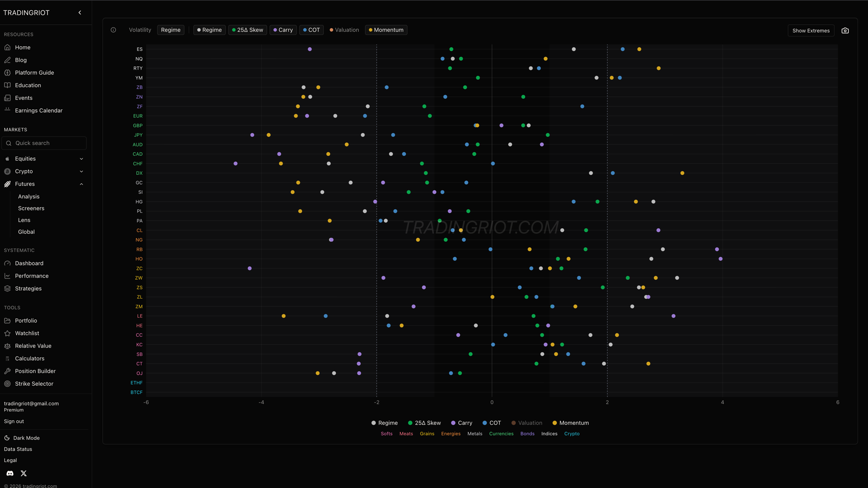This screenshot has height=488, width=868.
Task: Click the Position Builder wrench icon
Action: pos(7,371)
